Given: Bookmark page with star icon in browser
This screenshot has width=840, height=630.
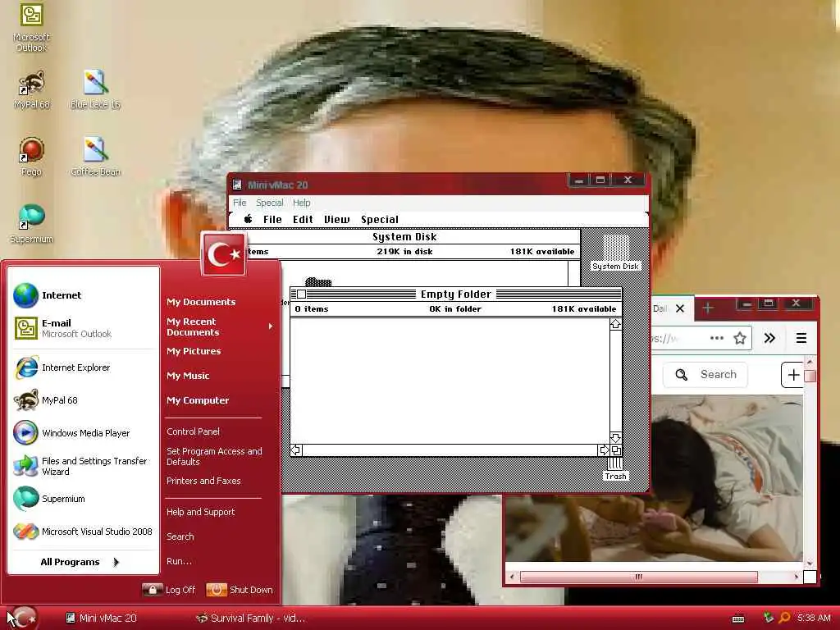Looking at the screenshot, I should (740, 338).
